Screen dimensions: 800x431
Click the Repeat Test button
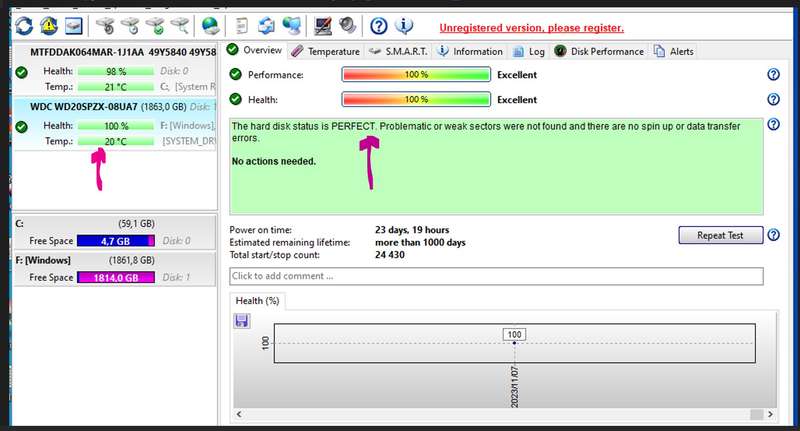click(720, 235)
